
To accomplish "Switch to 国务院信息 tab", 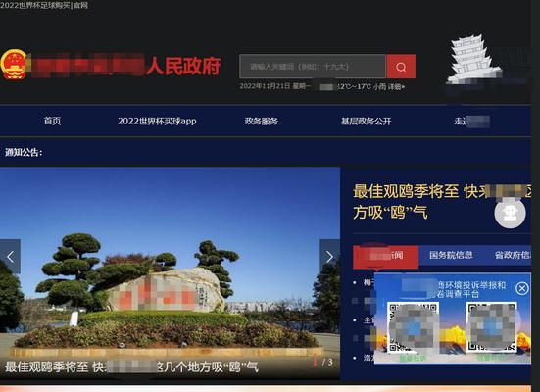I will (451, 255).
